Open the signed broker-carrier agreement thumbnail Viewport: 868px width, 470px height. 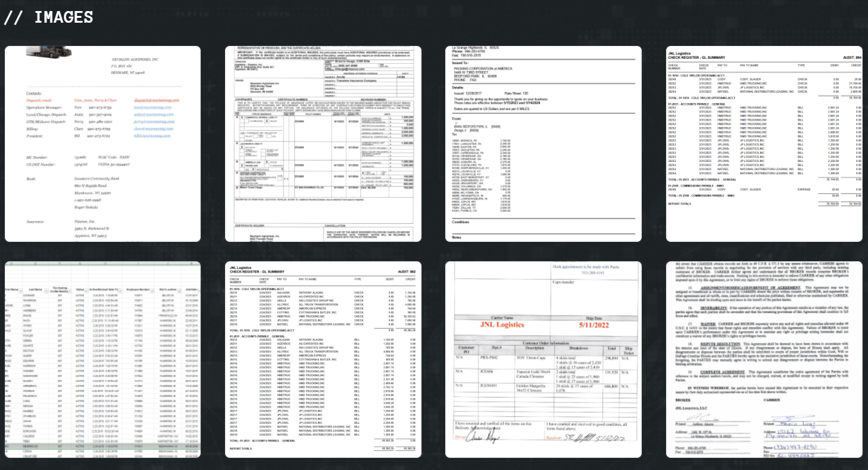[764, 359]
